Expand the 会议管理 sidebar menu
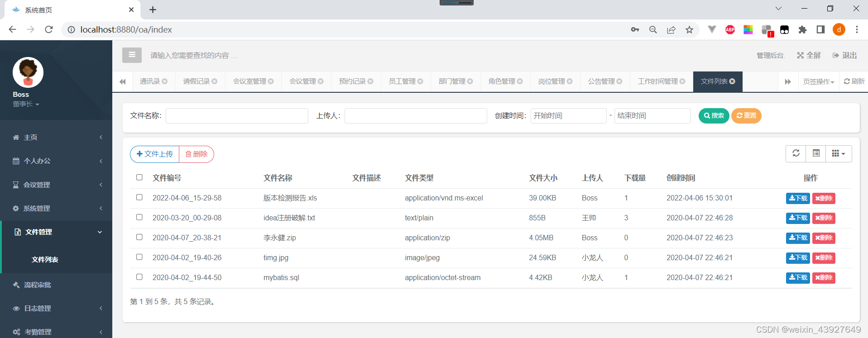This screenshot has width=868, height=338. point(56,185)
